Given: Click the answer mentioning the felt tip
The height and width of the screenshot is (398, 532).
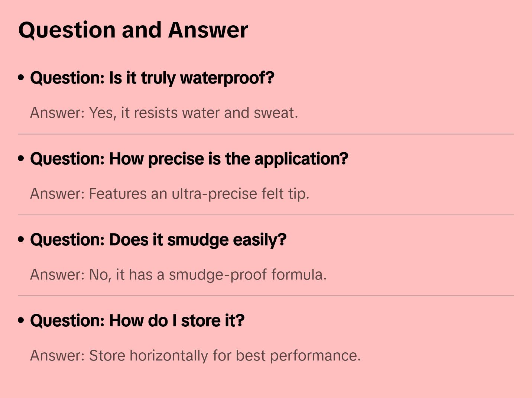Looking at the screenshot, I should pos(169,194).
